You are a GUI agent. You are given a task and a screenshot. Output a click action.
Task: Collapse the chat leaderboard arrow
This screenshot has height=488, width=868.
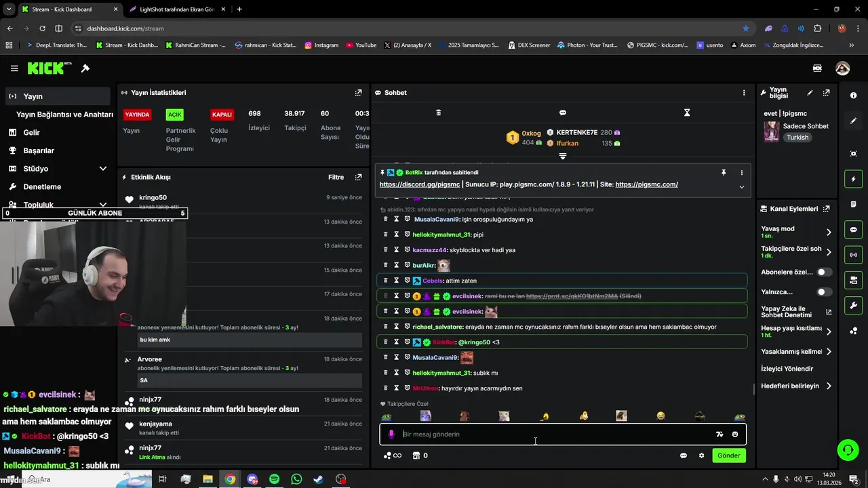[x=562, y=157]
